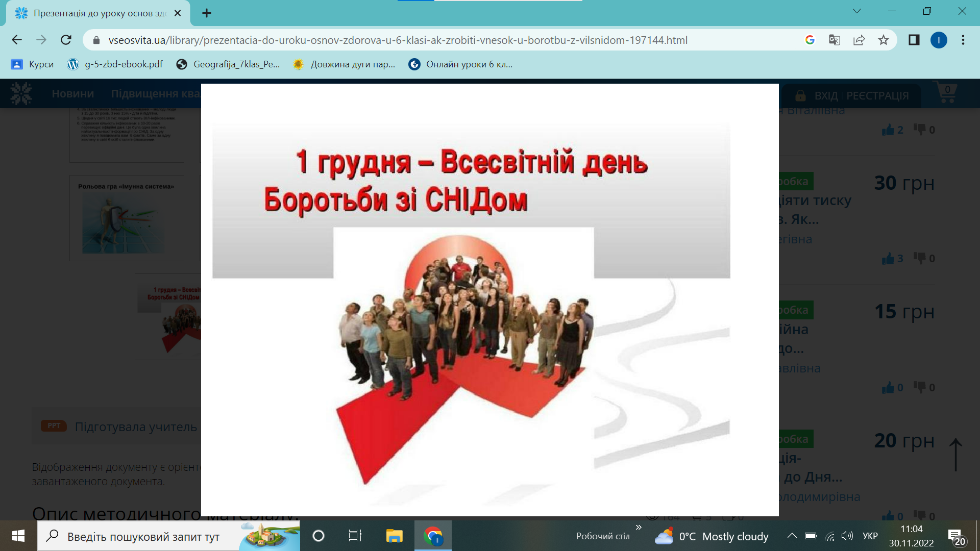Open the browser side panel icon

914,40
